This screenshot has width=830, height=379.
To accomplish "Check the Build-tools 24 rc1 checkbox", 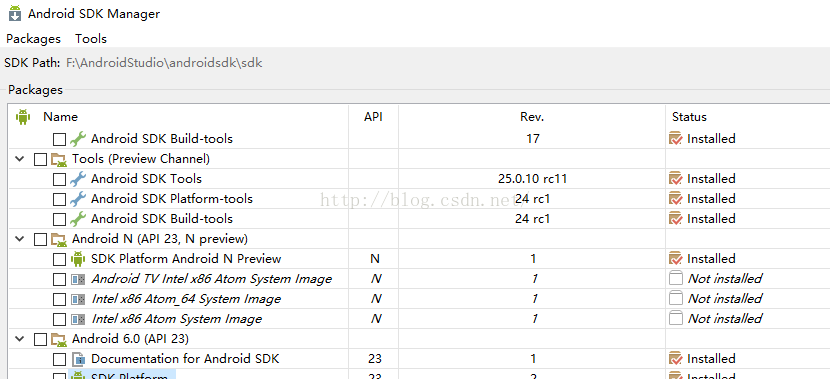I will (x=59, y=220).
